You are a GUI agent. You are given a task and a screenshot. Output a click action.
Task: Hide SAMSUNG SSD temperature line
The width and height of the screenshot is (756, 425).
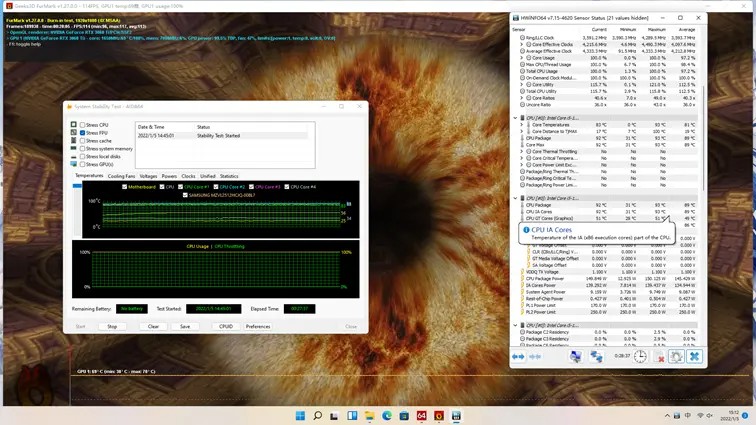point(185,195)
